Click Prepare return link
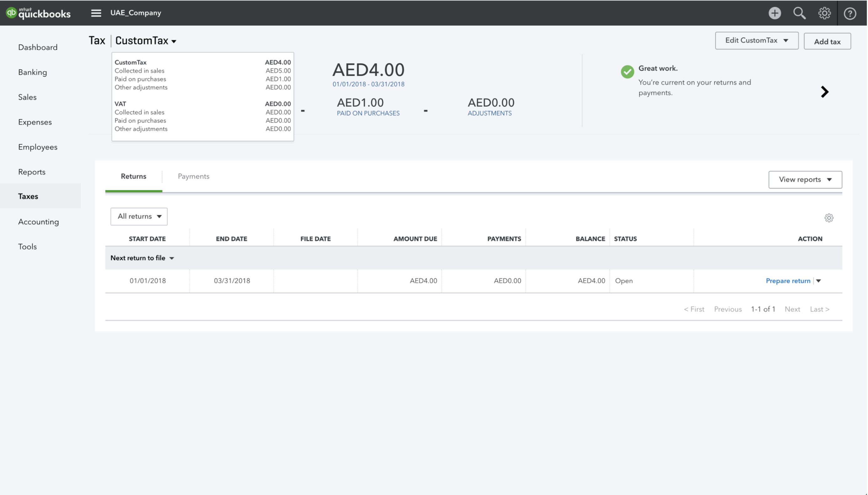Image resolution: width=868 pixels, height=495 pixels. 787,280
